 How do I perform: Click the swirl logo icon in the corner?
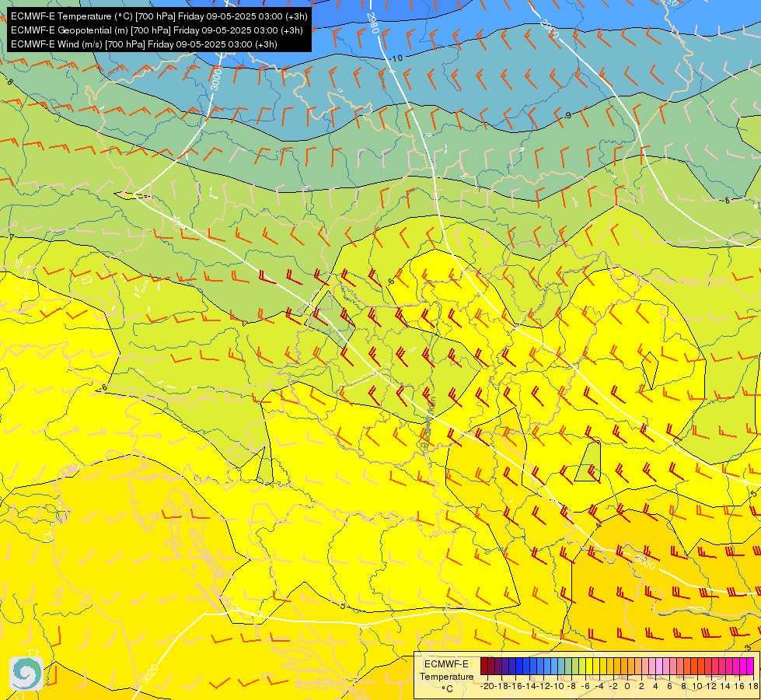point(26,674)
